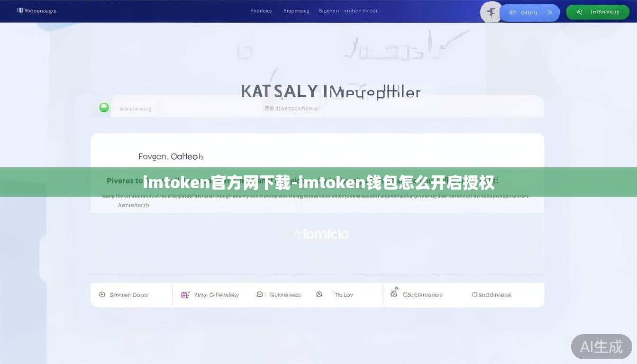Viewport: 637px width, 364px height.
Task: Click the chat bubble icon in bottom bar
Action: (x=260, y=294)
